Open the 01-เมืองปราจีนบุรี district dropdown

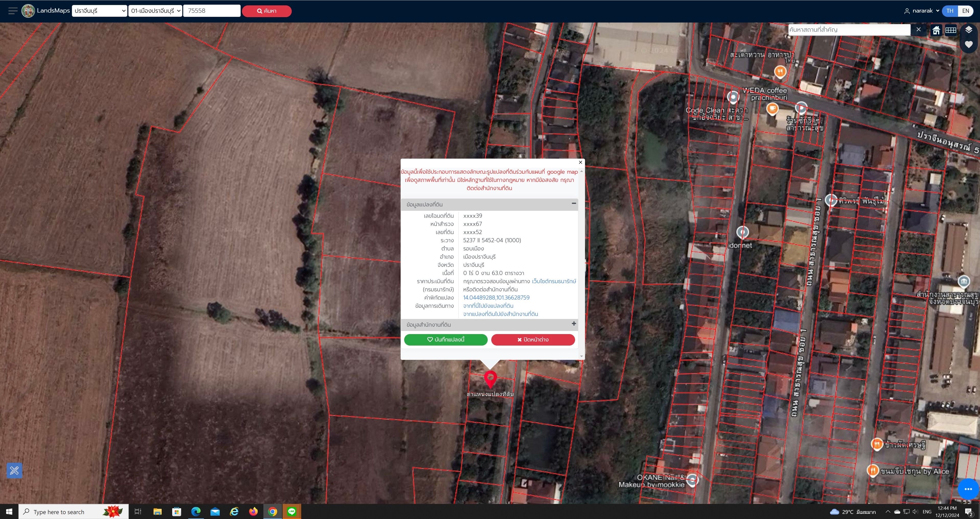155,11
